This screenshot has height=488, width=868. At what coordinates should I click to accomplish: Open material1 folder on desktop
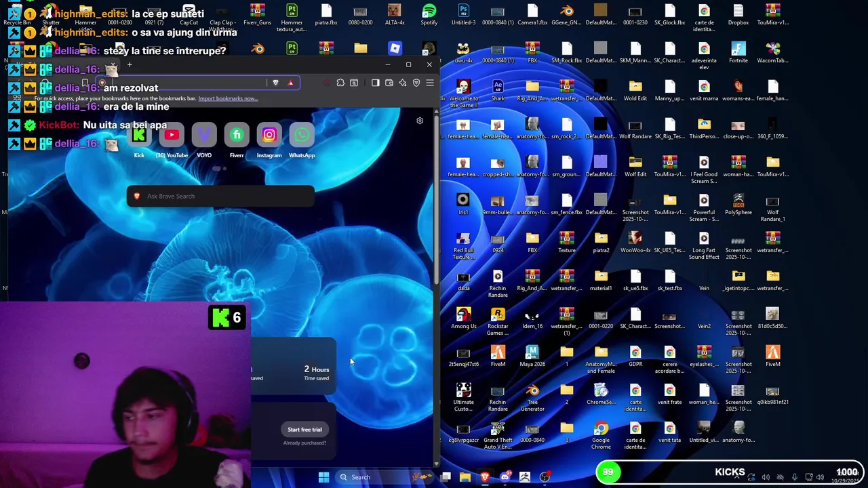click(x=601, y=281)
